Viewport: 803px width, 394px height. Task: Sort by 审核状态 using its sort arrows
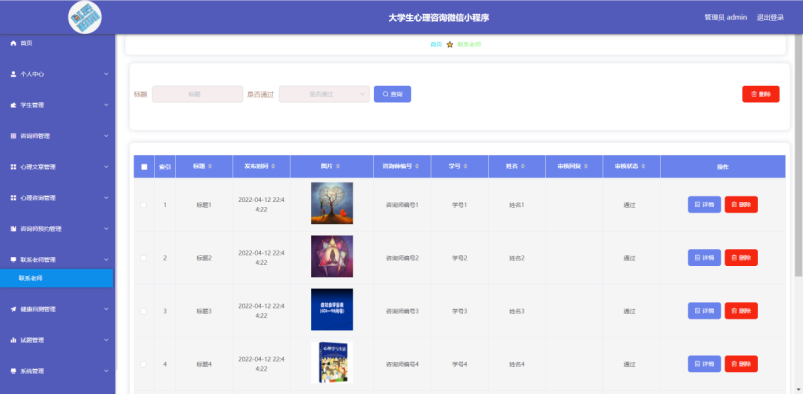[x=643, y=167]
